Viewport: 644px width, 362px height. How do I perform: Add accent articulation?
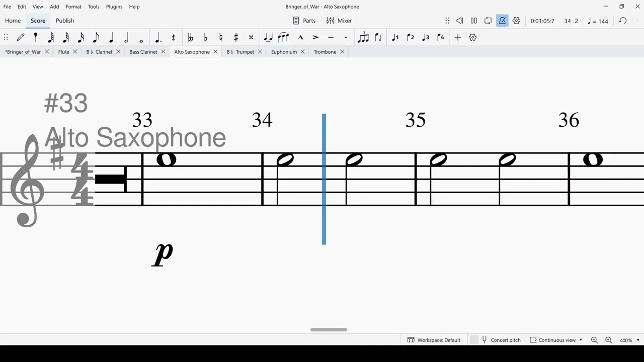tap(315, 37)
